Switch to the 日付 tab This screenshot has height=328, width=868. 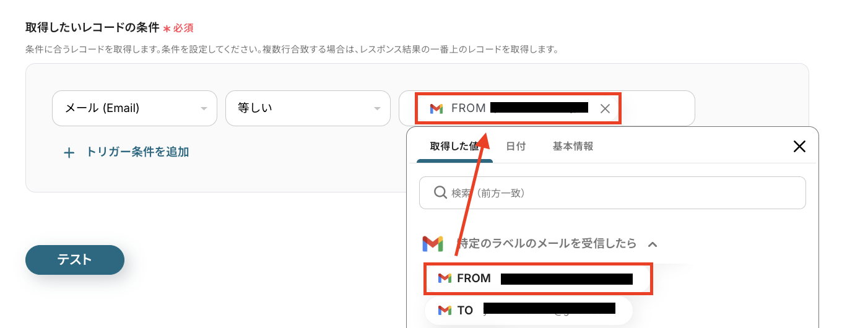(x=516, y=147)
